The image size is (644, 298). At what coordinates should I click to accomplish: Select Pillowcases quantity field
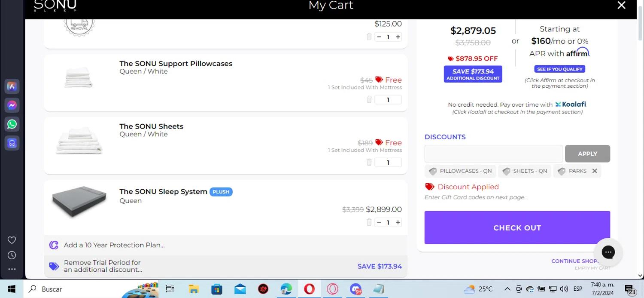click(x=388, y=100)
